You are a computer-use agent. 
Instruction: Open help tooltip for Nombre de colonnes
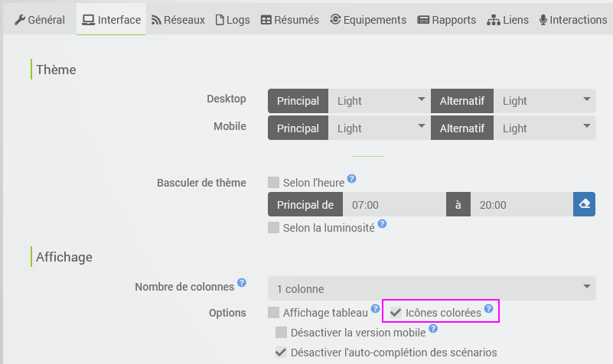point(242,282)
